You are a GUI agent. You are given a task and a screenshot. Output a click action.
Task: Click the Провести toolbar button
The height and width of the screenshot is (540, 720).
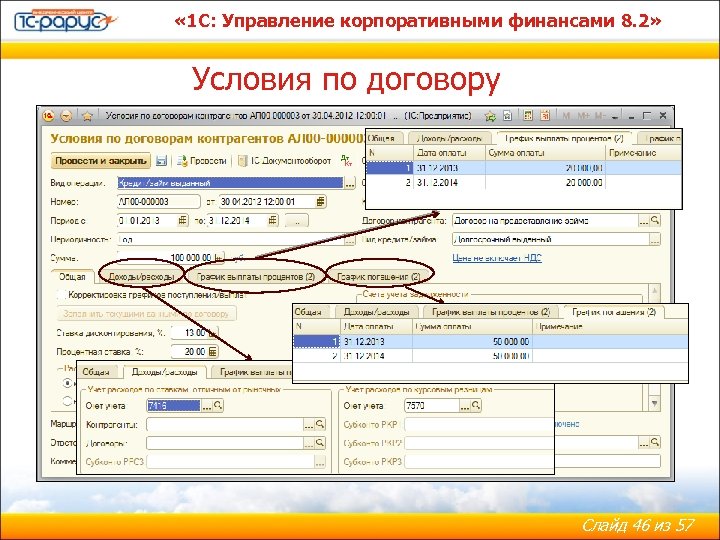(202, 161)
